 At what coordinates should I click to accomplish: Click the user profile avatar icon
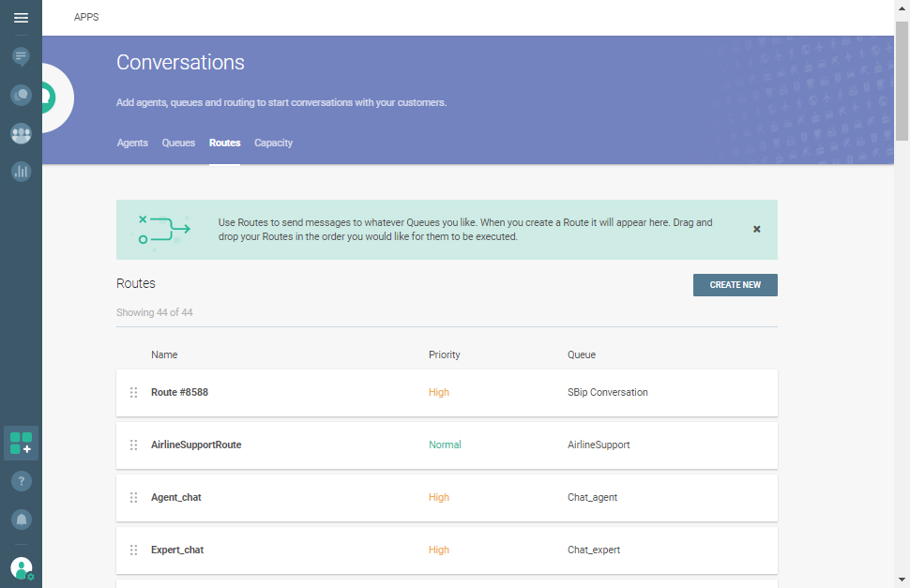point(21,567)
